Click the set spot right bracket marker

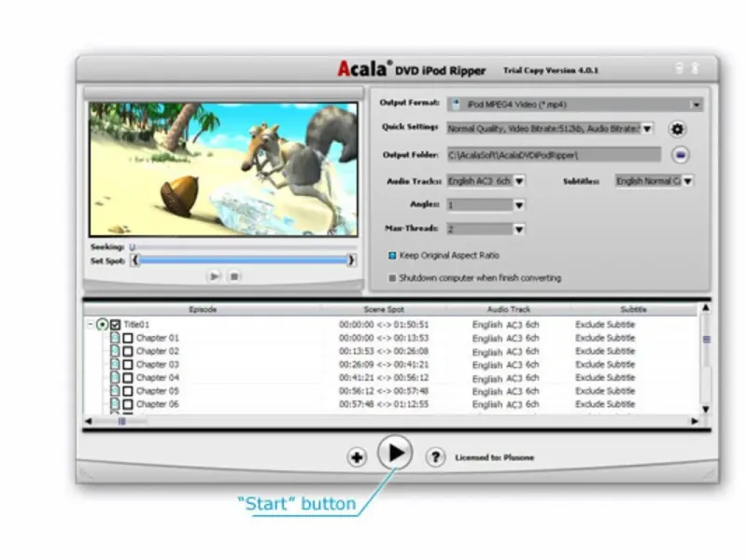point(351,260)
